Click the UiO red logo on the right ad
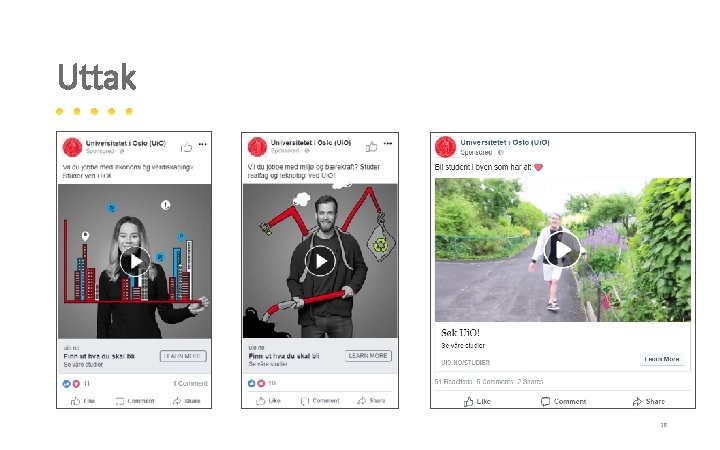Image resolution: width=720 pixels, height=450 pixels. coord(445,147)
